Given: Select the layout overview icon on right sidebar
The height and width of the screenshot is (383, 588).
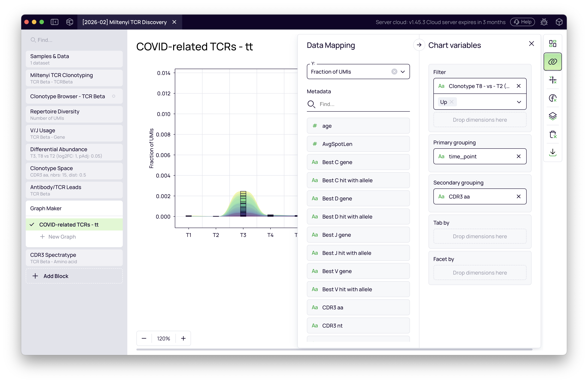Looking at the screenshot, I should point(553,43).
